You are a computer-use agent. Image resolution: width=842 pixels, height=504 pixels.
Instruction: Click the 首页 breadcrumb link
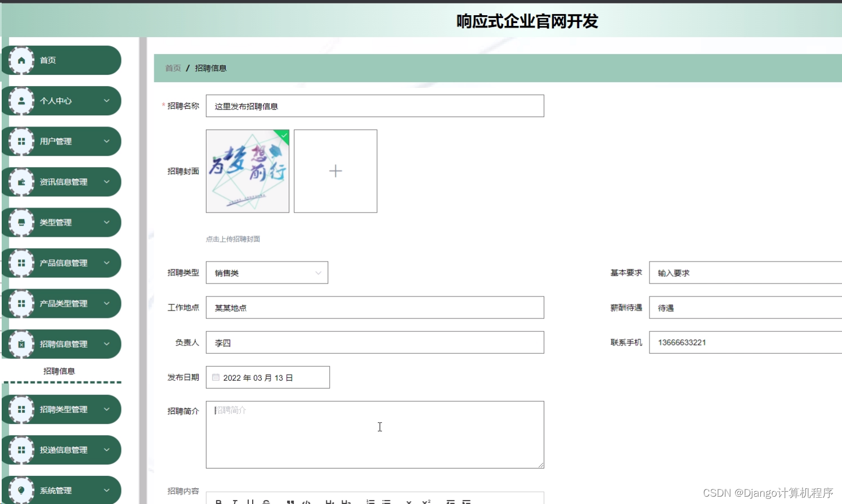tap(172, 67)
